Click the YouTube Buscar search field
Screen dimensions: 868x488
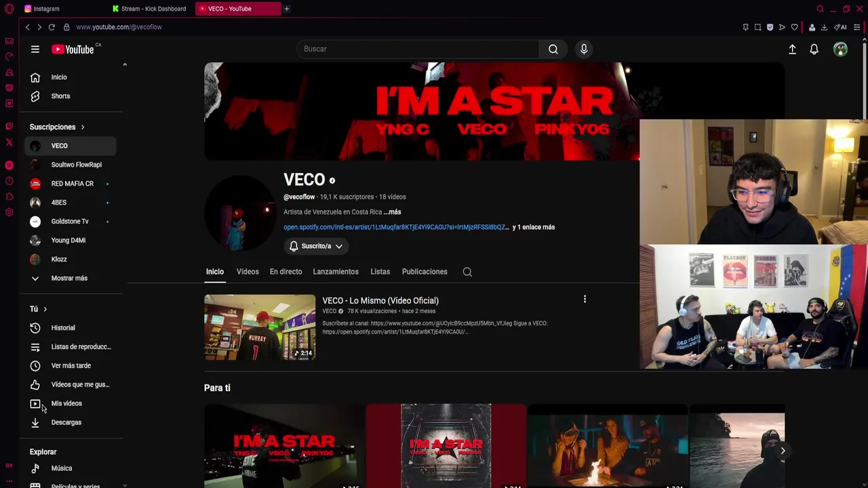pyautogui.click(x=418, y=49)
